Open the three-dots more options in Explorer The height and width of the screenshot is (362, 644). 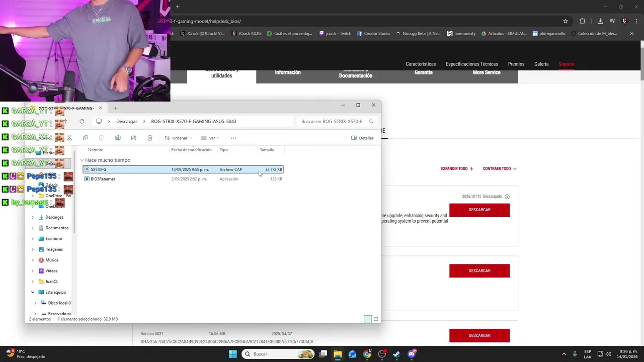tap(233, 138)
